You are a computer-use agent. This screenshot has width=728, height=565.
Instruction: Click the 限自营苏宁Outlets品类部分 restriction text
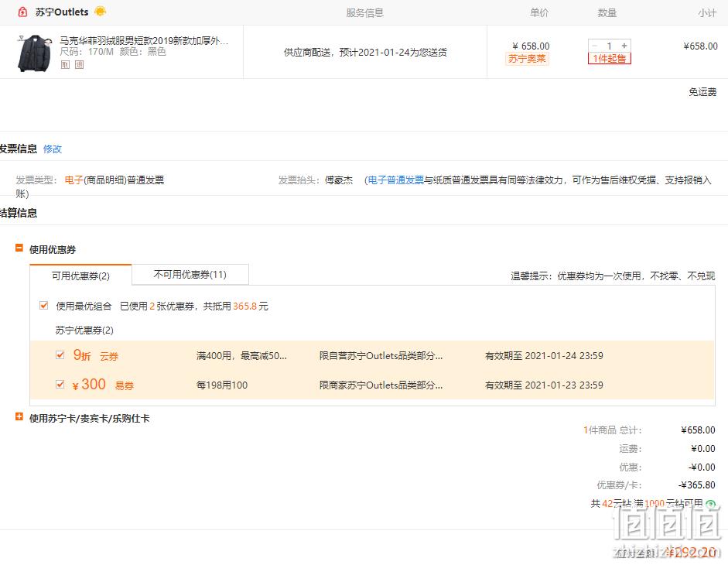coord(381,355)
